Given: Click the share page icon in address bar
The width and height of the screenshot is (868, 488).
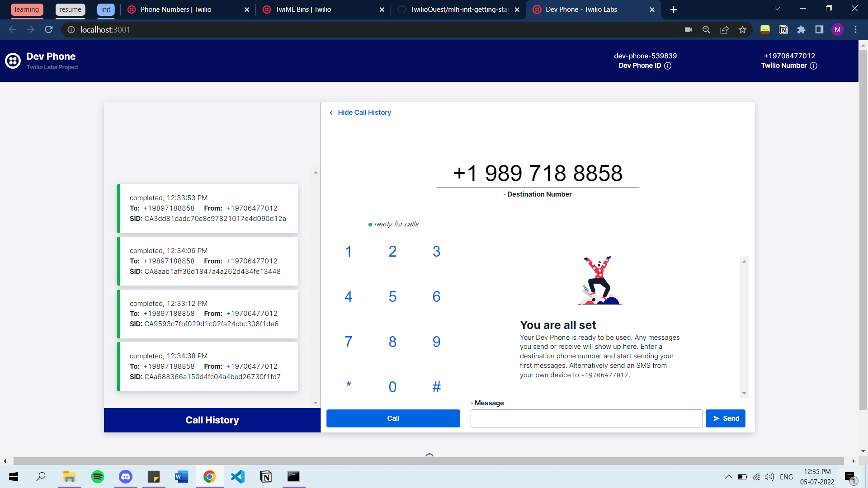Looking at the screenshot, I should [724, 30].
